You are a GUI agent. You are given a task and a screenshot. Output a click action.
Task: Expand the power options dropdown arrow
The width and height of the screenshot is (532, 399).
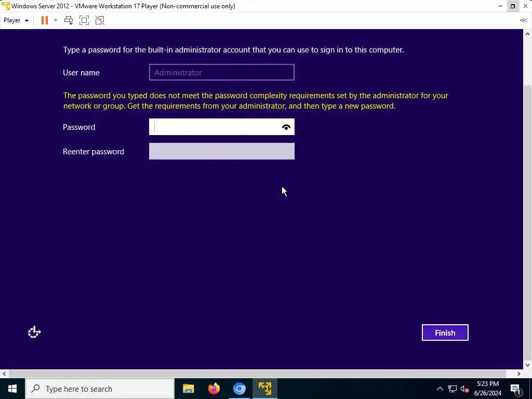coord(56,20)
